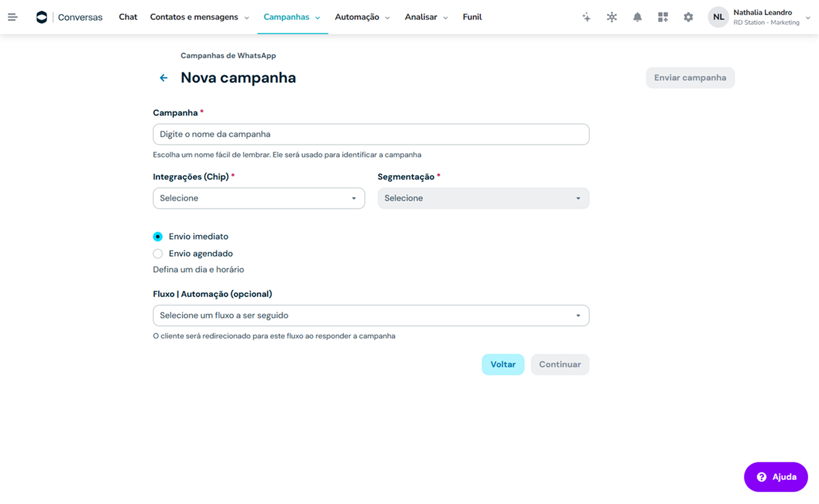This screenshot has height=504, width=819.
Task: Open the notifications bell
Action: tap(637, 17)
